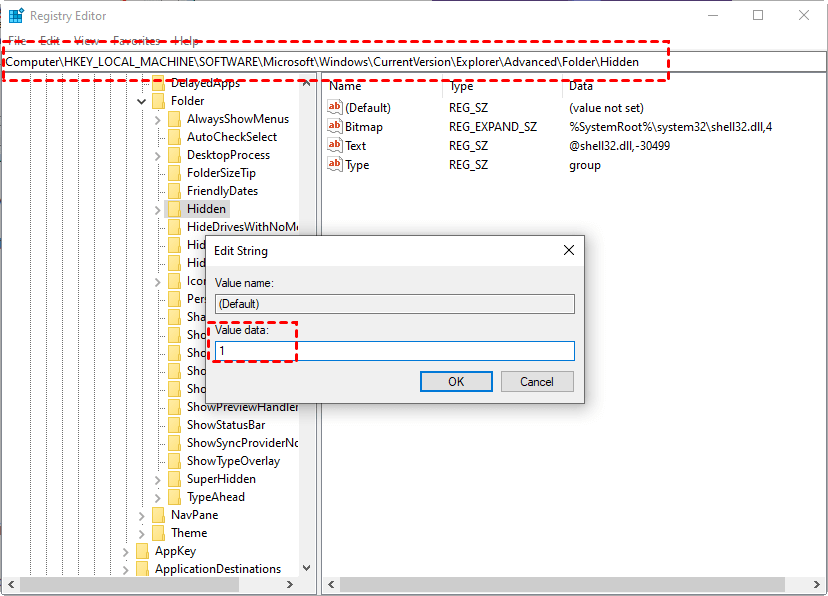Click the REG_EXPAND_SZ type cell
Screen dimensions: 828x596
(493, 127)
